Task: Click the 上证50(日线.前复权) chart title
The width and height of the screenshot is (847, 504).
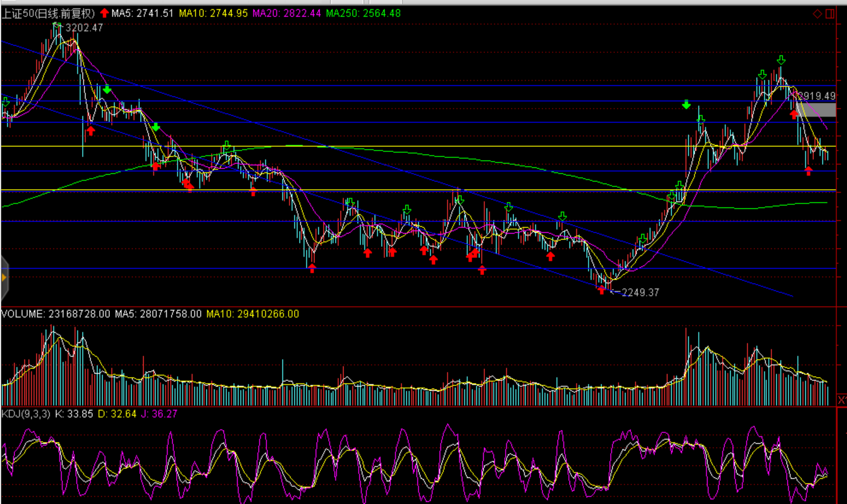Action: 48,13
